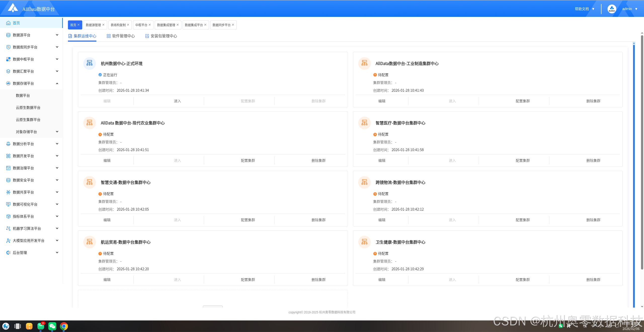Click the timestamp 2026-01-28 10:42:29
The width and height of the screenshot is (644, 332).
408,269
